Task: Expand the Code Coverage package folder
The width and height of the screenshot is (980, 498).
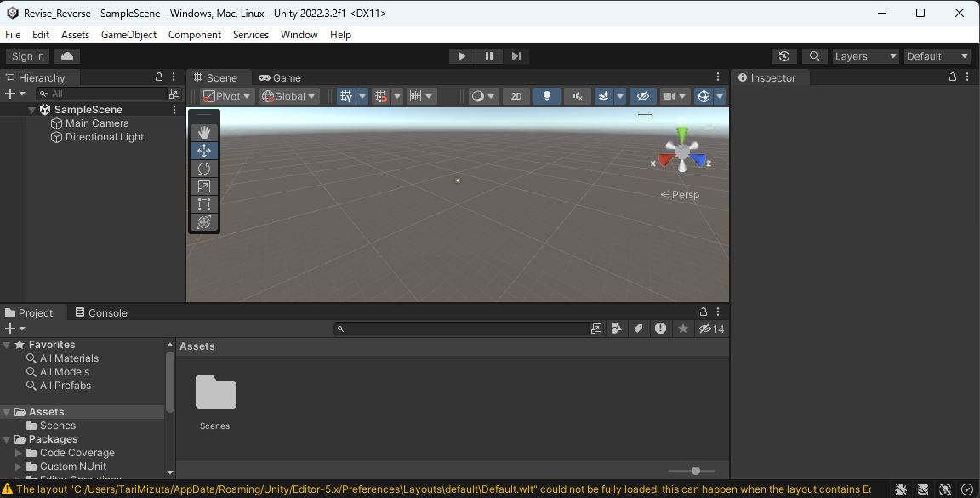Action: coord(18,453)
